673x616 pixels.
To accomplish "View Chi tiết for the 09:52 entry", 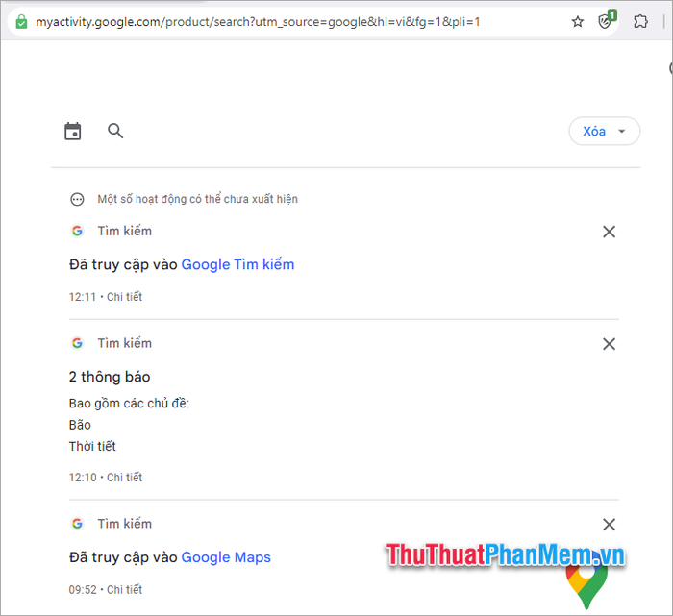I will pos(124,589).
